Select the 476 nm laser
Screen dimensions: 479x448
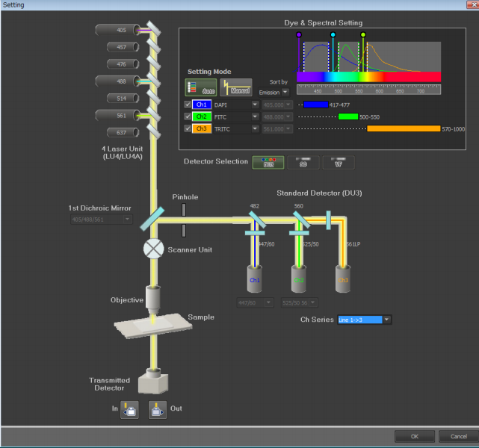point(123,64)
